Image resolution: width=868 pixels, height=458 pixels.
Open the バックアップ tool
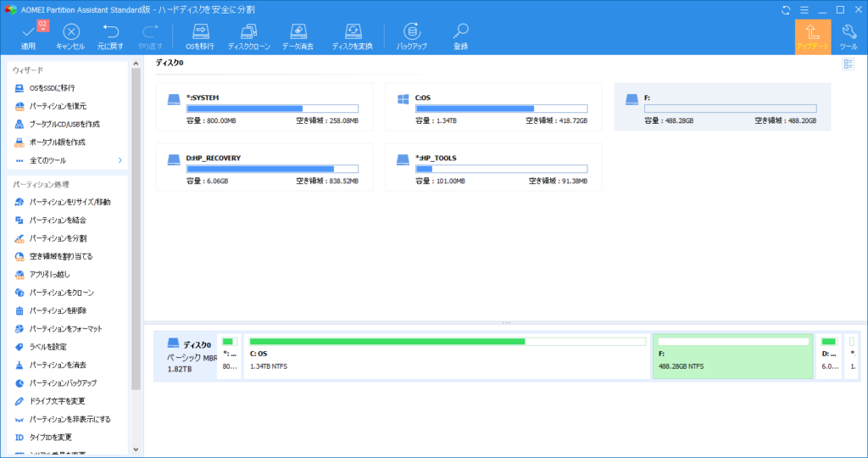point(411,36)
